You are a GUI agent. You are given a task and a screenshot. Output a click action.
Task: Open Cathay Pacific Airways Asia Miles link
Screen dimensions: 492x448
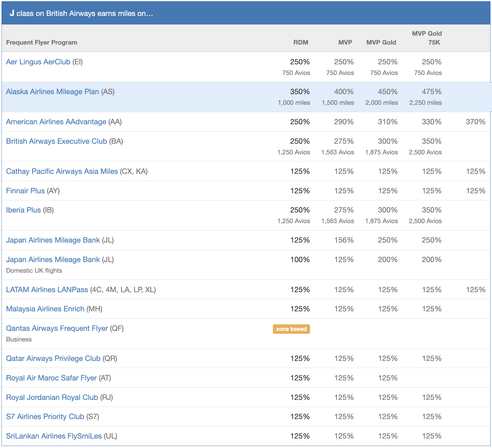62,171
